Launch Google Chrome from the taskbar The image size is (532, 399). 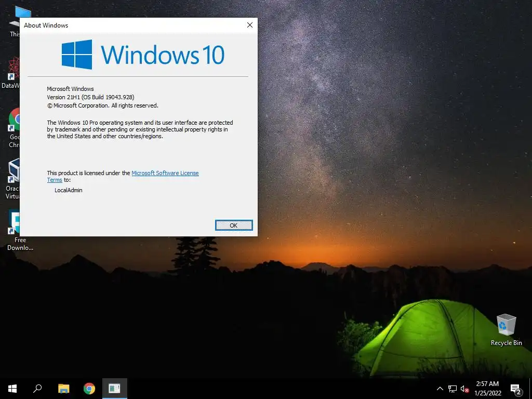point(89,389)
